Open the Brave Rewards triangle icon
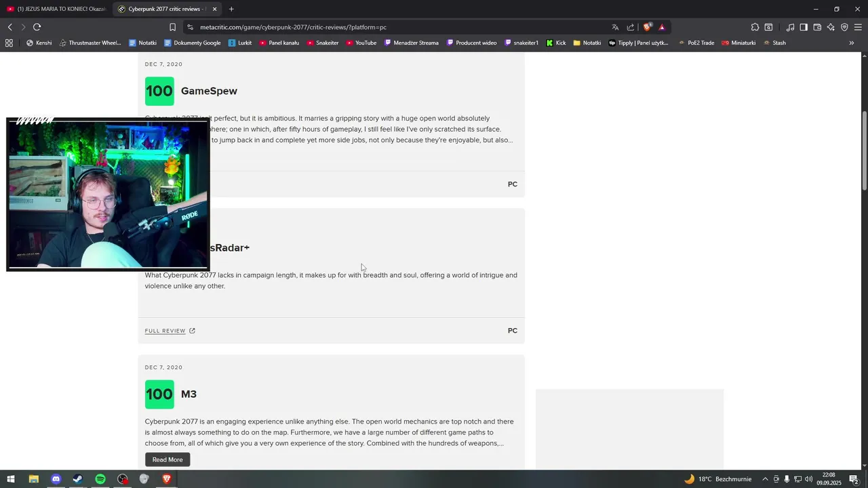Screen dimensions: 868x488 pyautogui.click(x=662, y=27)
